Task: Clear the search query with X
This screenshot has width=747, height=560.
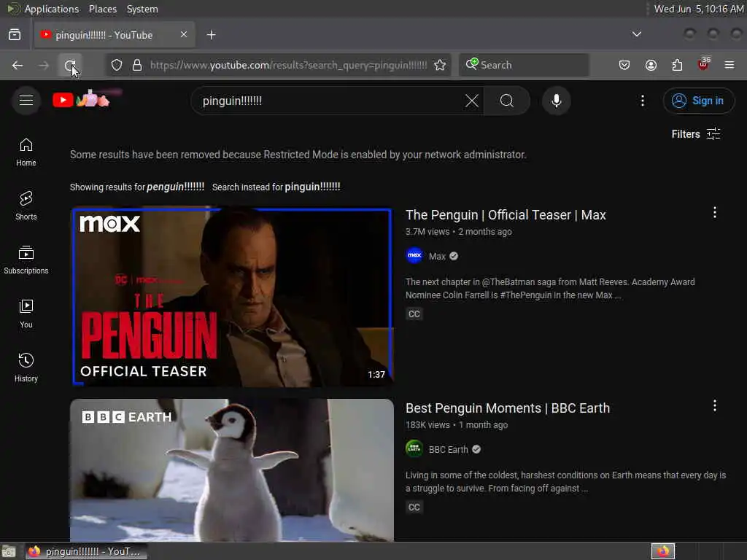Action: [472, 101]
